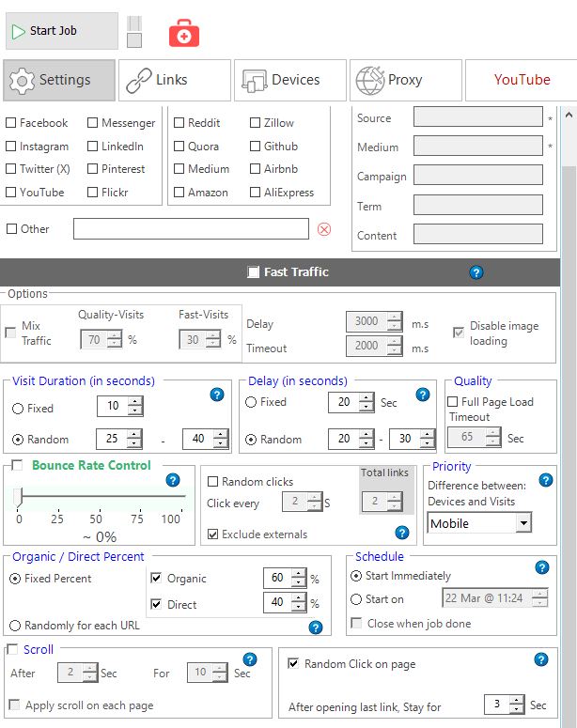Select Fixed visit duration radio button
This screenshot has height=728, width=577.
[19, 409]
